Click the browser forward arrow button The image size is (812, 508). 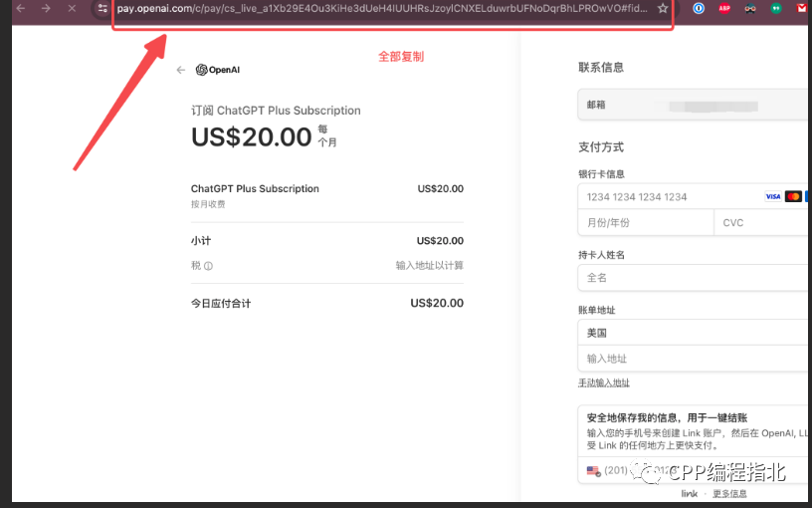46,8
